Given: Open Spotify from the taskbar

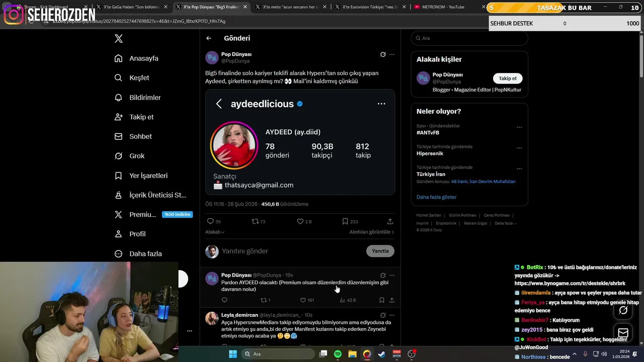Looking at the screenshot, I should click(x=338, y=354).
